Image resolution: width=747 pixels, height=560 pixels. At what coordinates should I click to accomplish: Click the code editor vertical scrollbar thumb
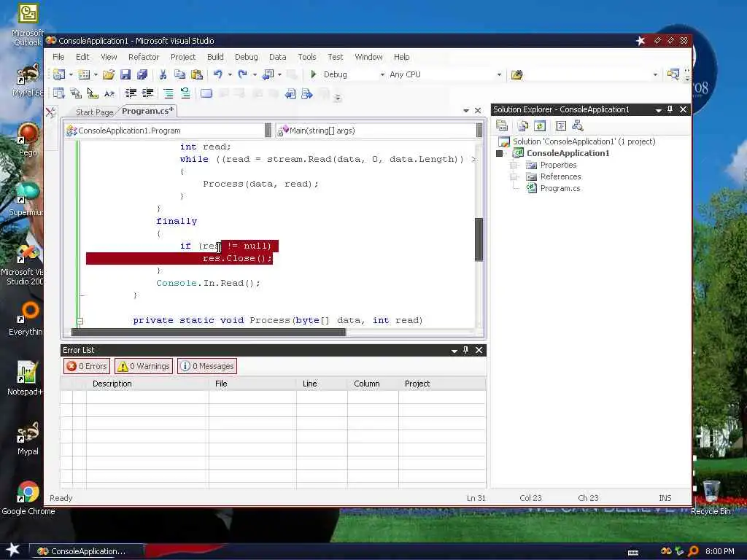coord(479,239)
